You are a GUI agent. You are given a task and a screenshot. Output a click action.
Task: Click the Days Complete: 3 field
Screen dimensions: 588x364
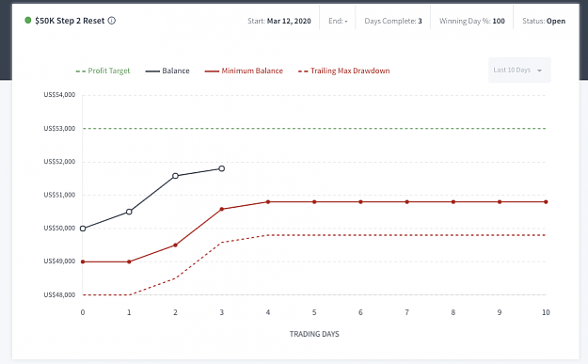pyautogui.click(x=393, y=21)
